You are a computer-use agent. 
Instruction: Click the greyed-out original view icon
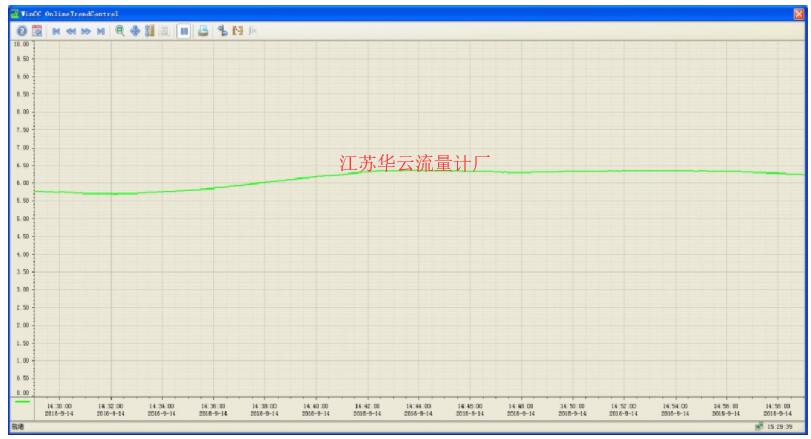click(x=164, y=31)
